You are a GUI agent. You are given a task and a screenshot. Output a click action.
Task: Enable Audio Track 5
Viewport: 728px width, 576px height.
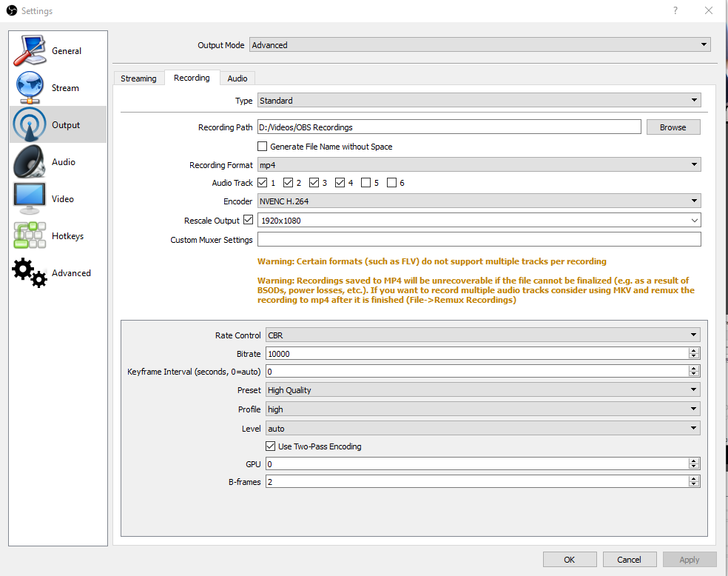coord(366,183)
